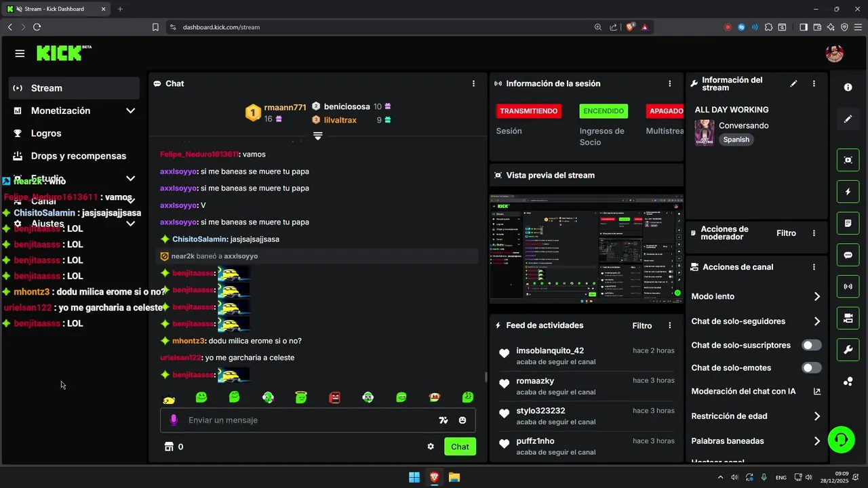Screen dimensions: 868x488
Task: Open Palabras baneadas options arrow
Action: pos(816,441)
